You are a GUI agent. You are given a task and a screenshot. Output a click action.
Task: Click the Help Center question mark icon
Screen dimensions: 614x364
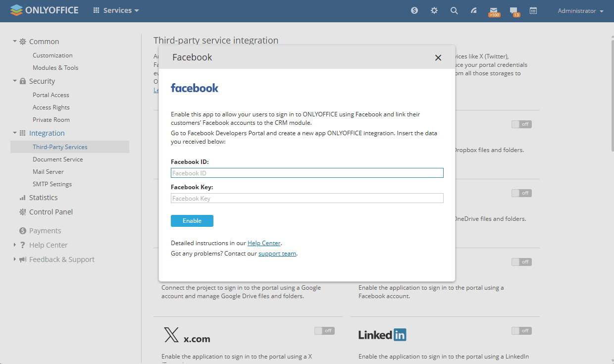click(23, 245)
